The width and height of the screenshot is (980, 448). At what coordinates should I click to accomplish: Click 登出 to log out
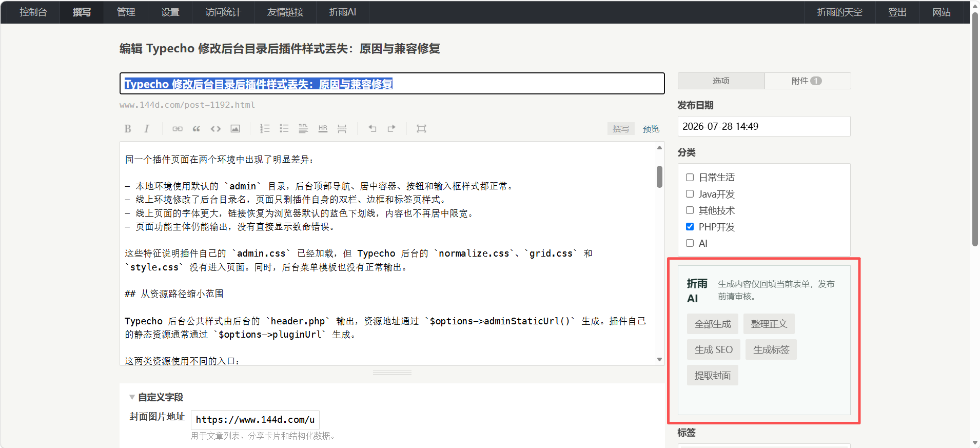point(897,12)
